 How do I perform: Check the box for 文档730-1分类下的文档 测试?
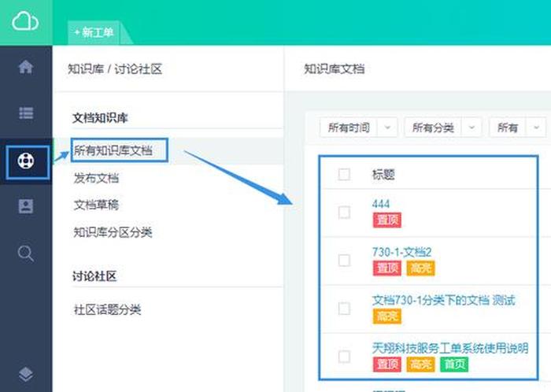pos(344,309)
